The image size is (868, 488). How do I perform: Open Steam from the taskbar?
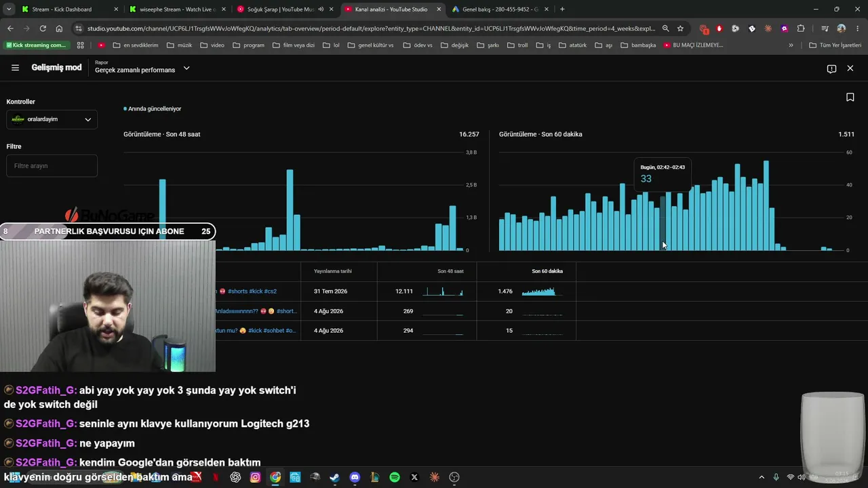pos(334,477)
